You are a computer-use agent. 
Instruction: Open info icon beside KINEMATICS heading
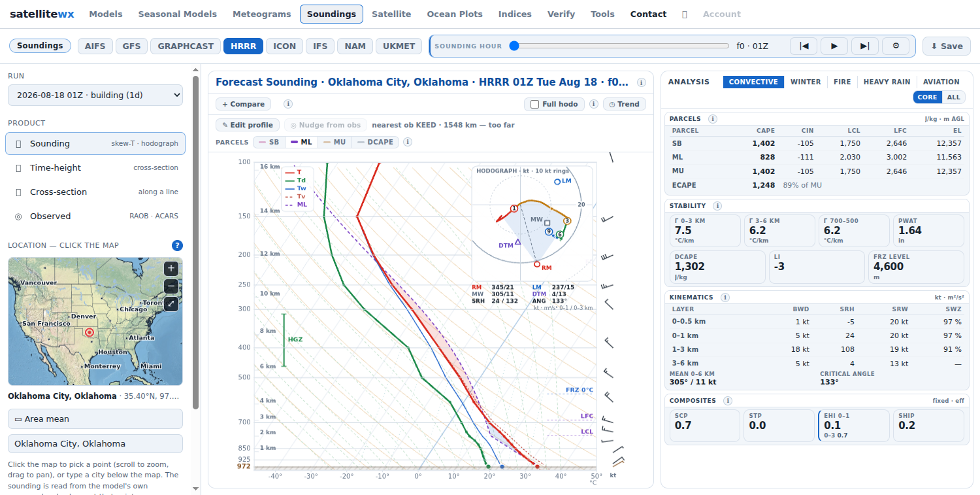coord(725,298)
